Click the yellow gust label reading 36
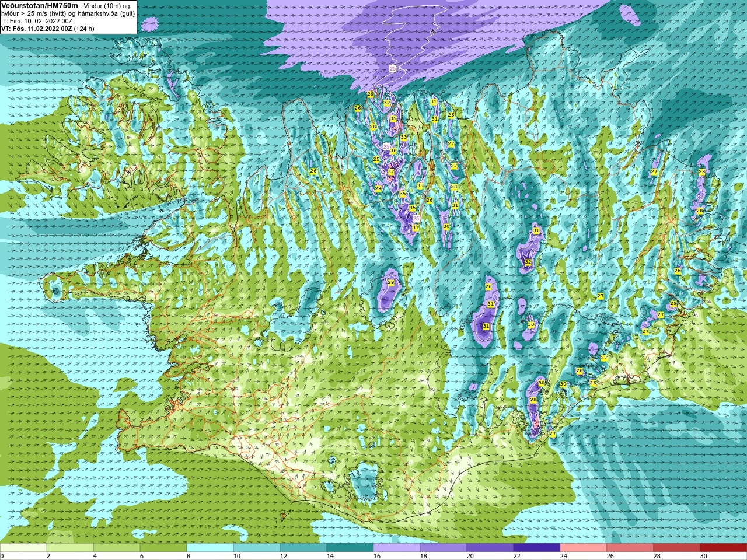The image size is (747, 560). click(x=393, y=150)
